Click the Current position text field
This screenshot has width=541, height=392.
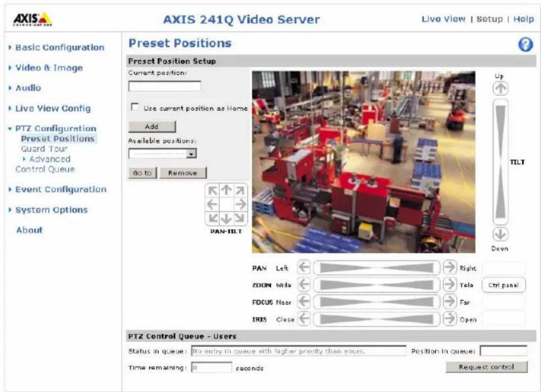coord(165,86)
